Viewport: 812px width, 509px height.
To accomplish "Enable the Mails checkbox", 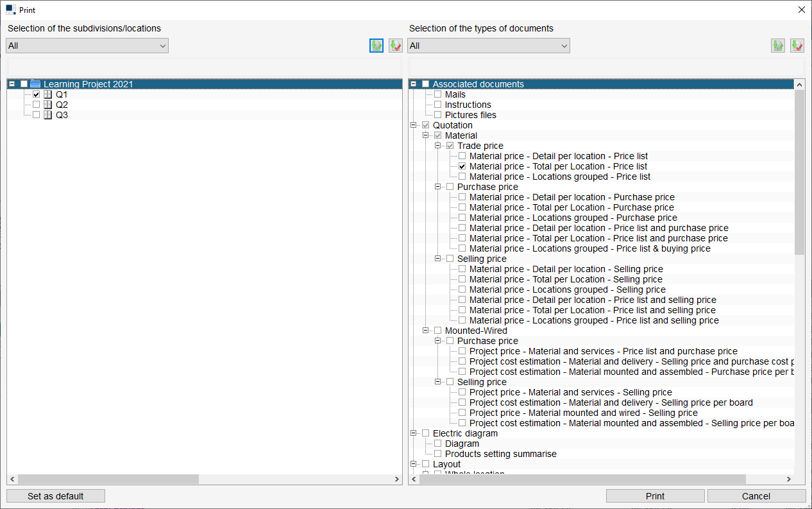I will point(437,94).
